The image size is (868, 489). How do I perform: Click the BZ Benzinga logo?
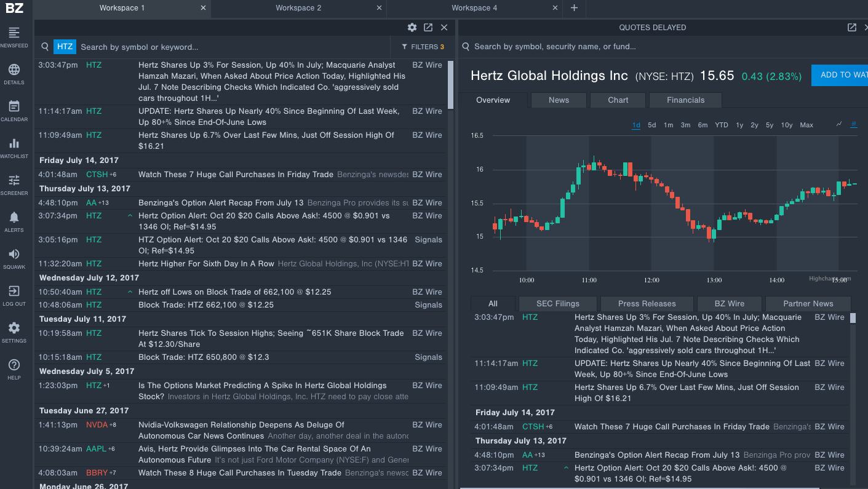pos(14,8)
